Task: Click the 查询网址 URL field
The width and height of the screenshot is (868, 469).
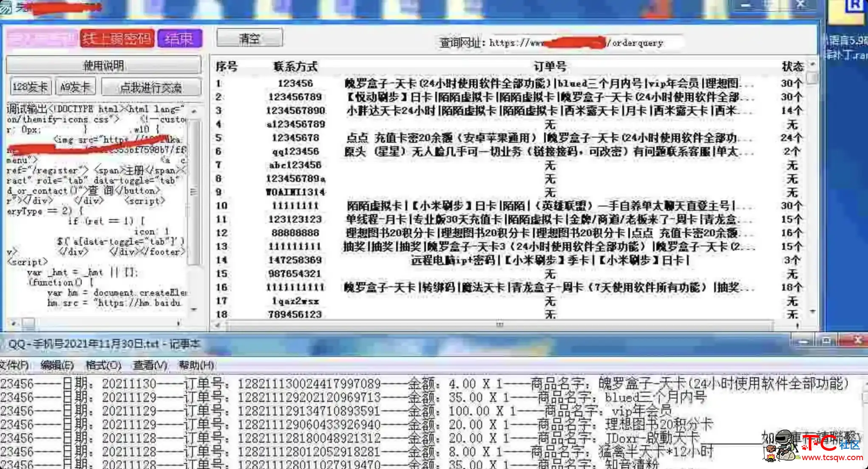Action: pos(586,42)
